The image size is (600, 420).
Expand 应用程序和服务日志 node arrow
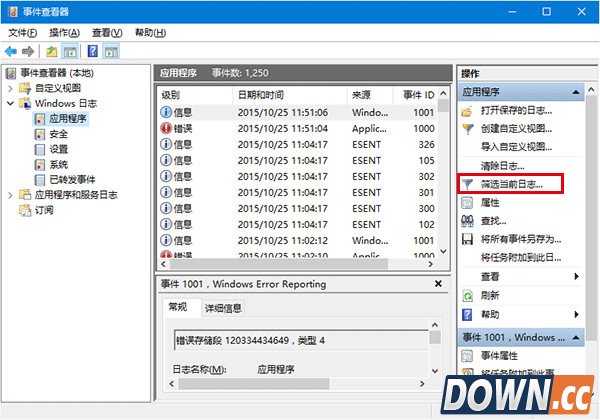click(10, 195)
